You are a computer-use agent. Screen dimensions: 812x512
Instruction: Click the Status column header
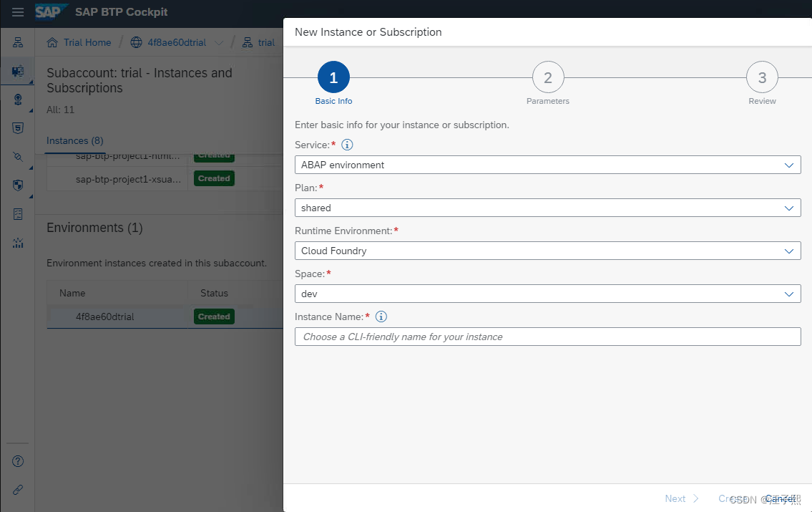coord(214,294)
